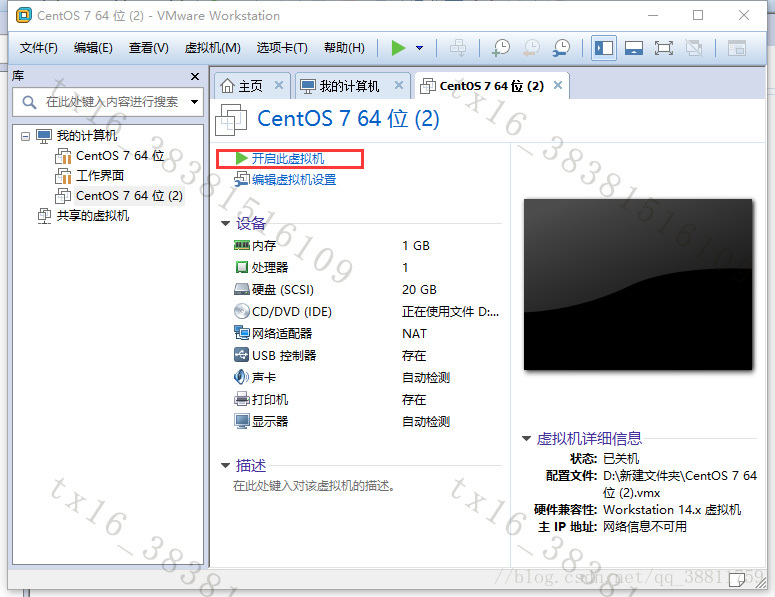Open the 选项卡(T) menu
775x597 pixels.
pyautogui.click(x=282, y=48)
